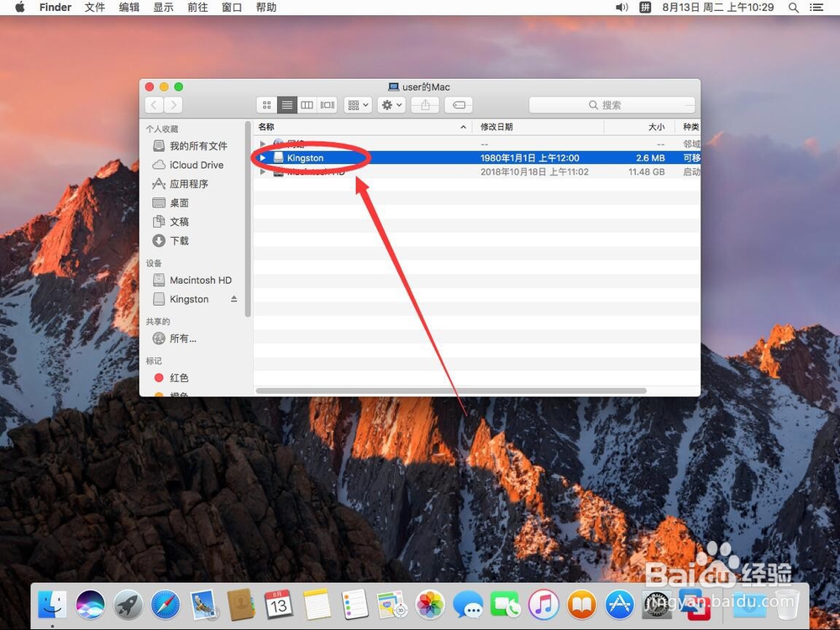Eject the Kingston drive in sidebar
This screenshot has width=840, height=630.
tap(234, 299)
